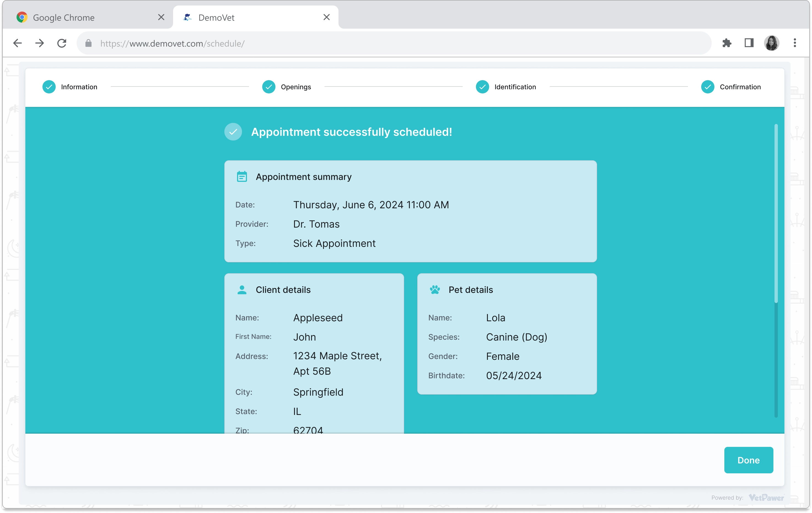
Task: Click gender value 'Female'
Action: 502,356
